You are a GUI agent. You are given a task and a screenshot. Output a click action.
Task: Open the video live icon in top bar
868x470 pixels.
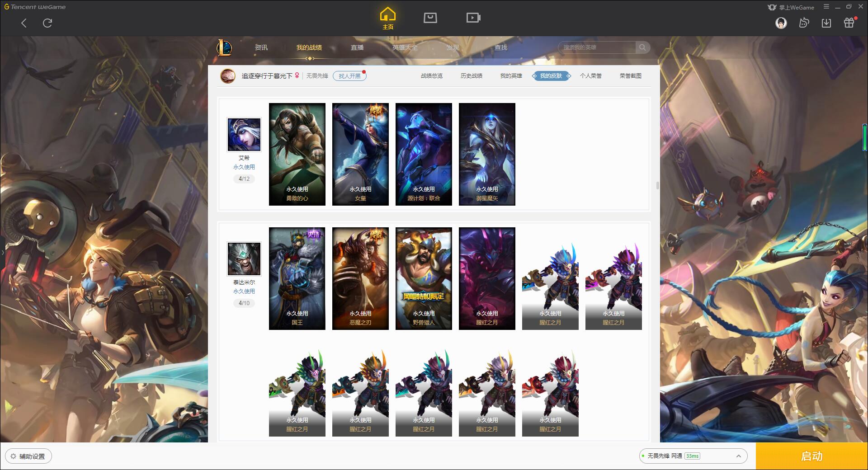click(x=473, y=18)
